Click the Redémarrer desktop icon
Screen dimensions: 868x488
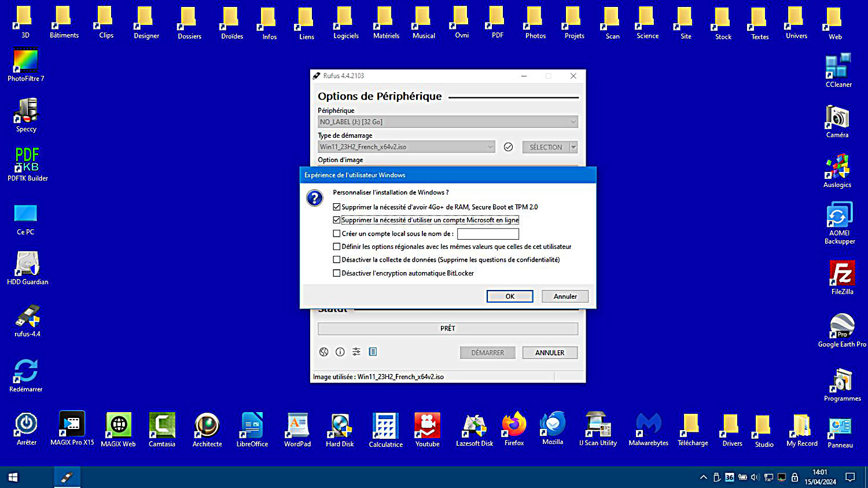26,375
